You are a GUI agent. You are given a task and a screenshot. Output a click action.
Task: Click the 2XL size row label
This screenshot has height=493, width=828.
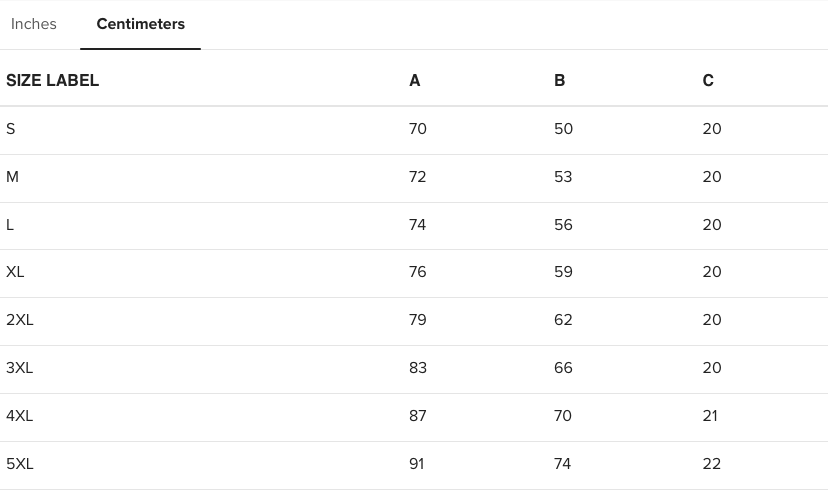click(x=20, y=320)
